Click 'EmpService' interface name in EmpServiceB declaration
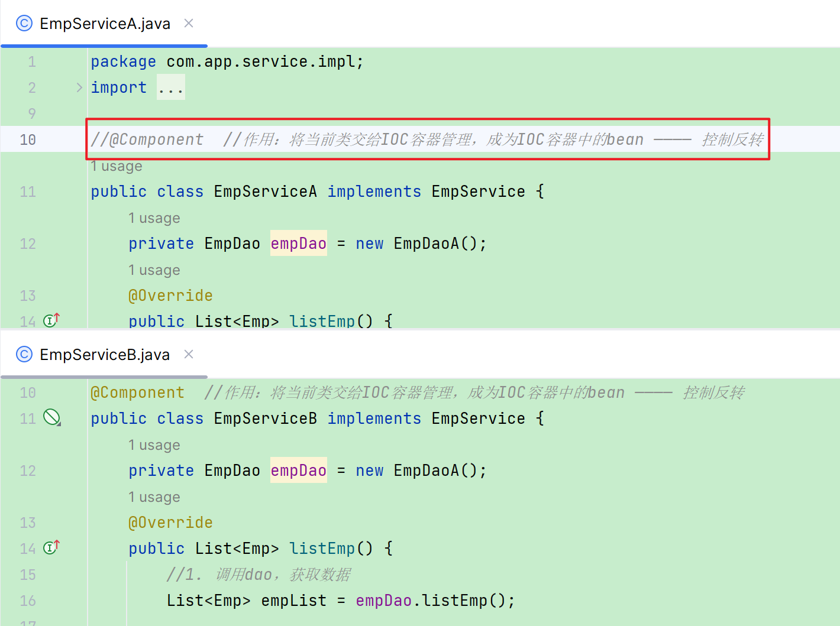 tap(479, 419)
